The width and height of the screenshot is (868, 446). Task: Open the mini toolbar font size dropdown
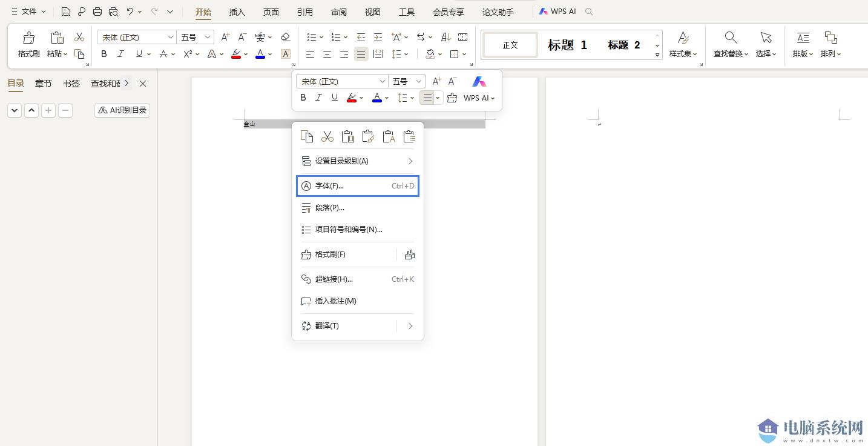click(418, 81)
